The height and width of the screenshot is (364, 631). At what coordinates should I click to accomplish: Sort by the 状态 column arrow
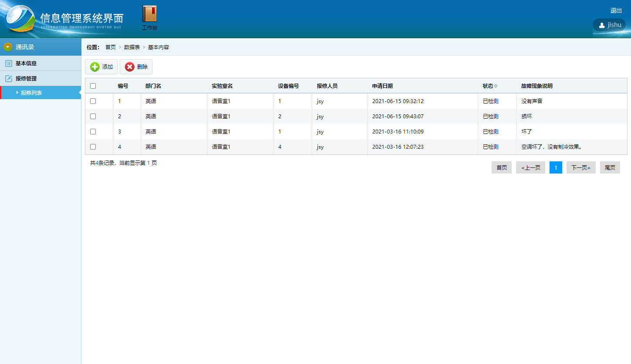tap(496, 86)
